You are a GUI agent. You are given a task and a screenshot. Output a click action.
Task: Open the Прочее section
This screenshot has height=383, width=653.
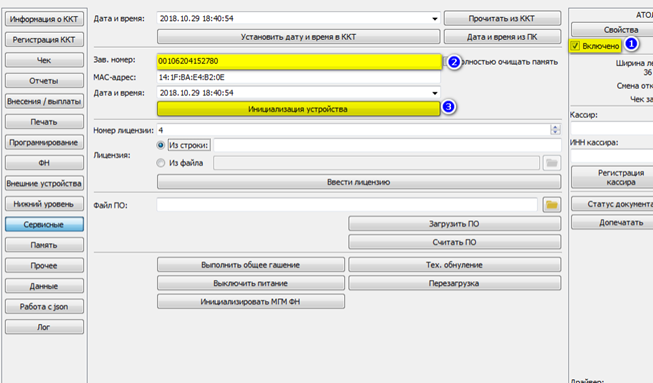(x=44, y=266)
